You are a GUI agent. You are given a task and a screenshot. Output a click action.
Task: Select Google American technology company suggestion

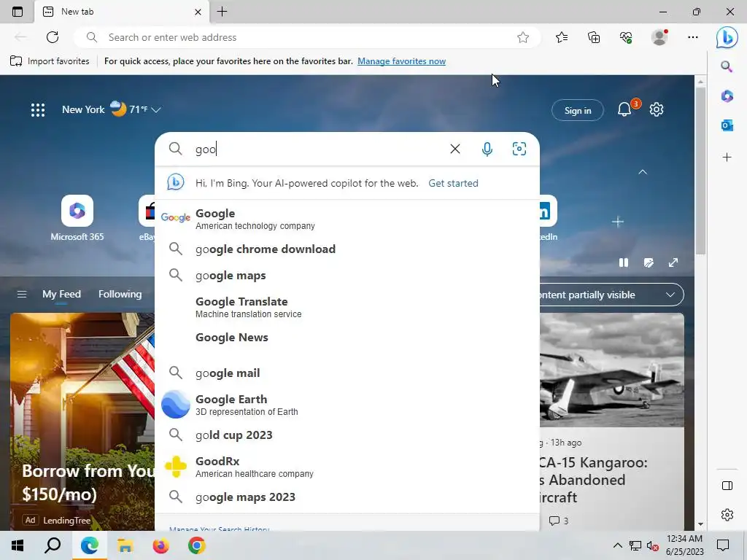[x=347, y=219]
